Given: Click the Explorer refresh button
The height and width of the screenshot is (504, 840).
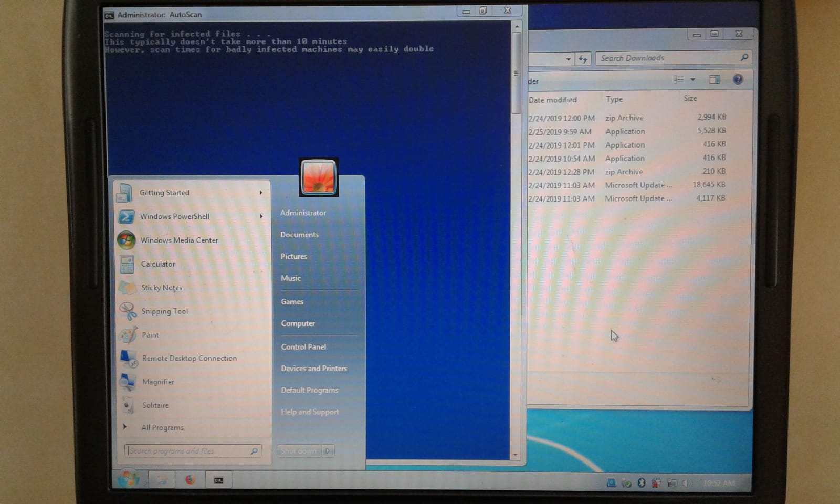Looking at the screenshot, I should 583,59.
